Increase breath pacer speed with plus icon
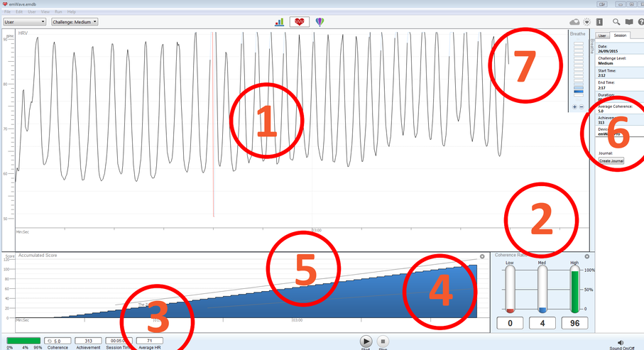644x350 pixels. [x=574, y=106]
